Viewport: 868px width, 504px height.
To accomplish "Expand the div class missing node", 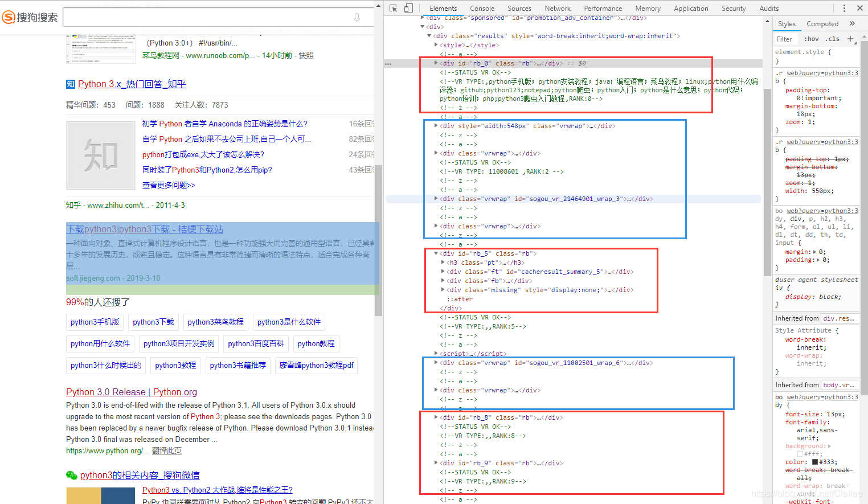I will click(443, 290).
